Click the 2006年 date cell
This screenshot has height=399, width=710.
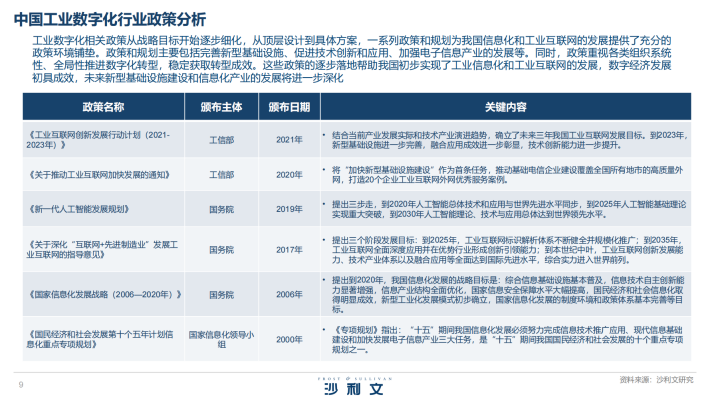(x=289, y=294)
